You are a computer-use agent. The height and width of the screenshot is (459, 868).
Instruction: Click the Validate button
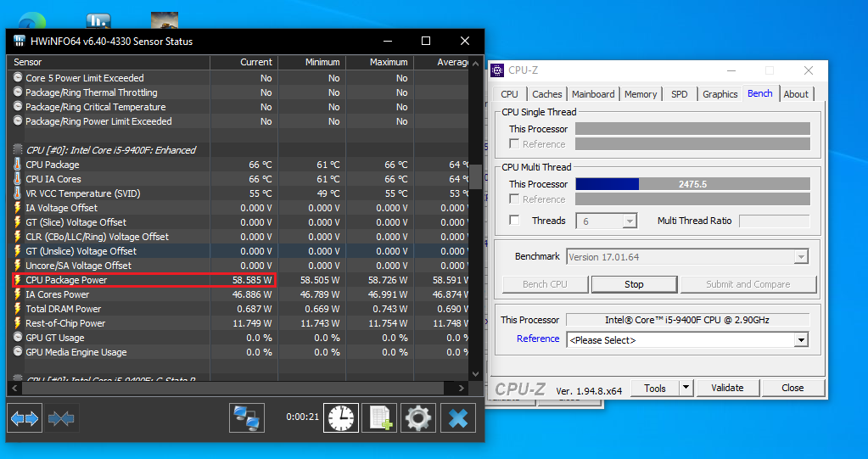(x=727, y=388)
